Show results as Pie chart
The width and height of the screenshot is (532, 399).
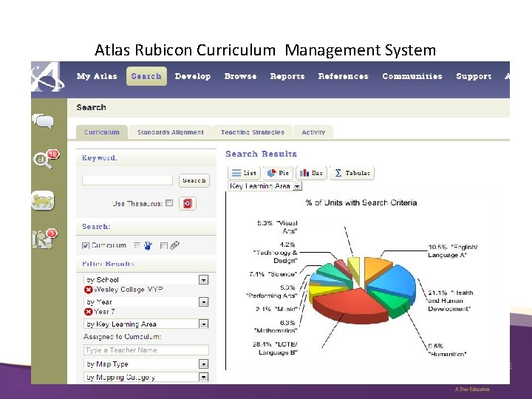[279, 173]
